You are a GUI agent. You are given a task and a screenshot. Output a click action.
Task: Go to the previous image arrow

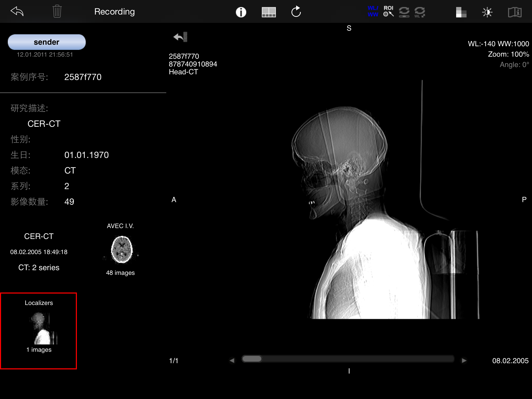(232, 360)
